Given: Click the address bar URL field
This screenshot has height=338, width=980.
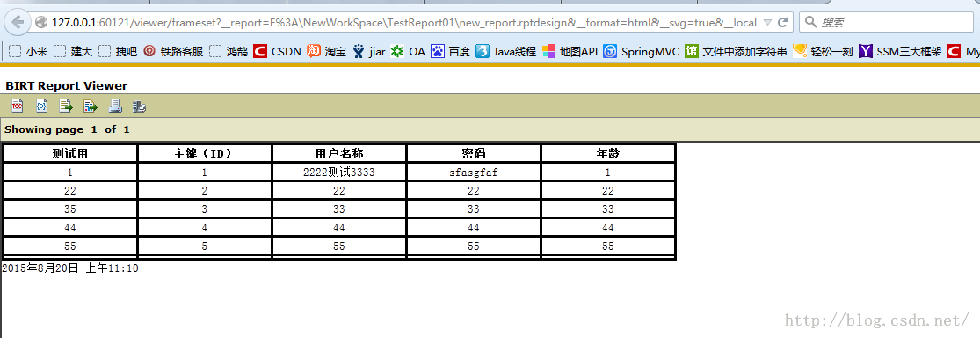Looking at the screenshot, I should pos(403,23).
